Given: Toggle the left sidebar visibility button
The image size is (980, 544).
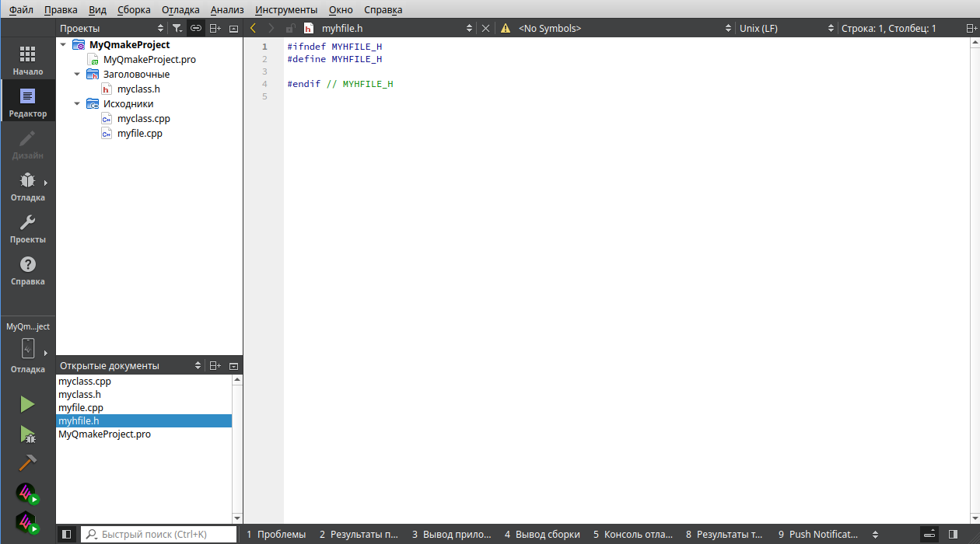Looking at the screenshot, I should pyautogui.click(x=67, y=534).
